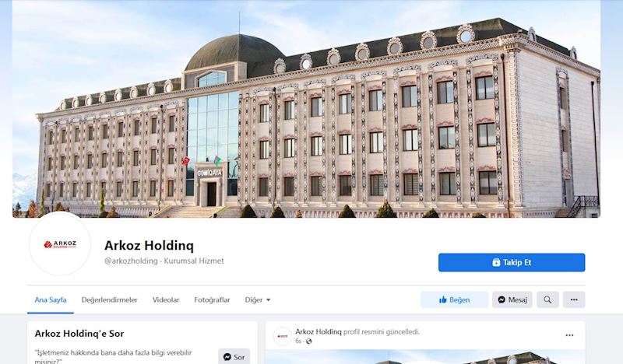Open the Değerlendirmeler tab
This screenshot has height=364, width=623.
tap(109, 299)
